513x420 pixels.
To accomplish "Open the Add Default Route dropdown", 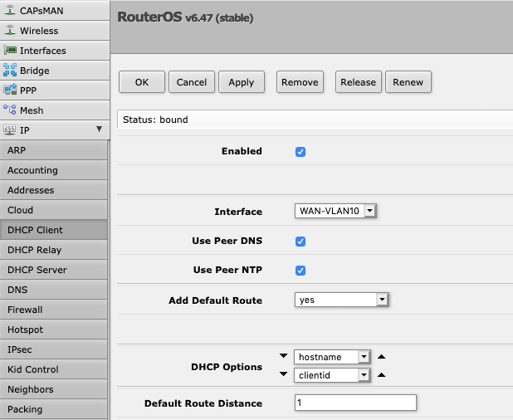I will tap(341, 300).
